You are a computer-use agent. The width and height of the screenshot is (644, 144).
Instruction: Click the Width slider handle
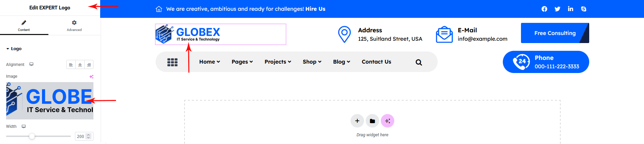[32, 136]
